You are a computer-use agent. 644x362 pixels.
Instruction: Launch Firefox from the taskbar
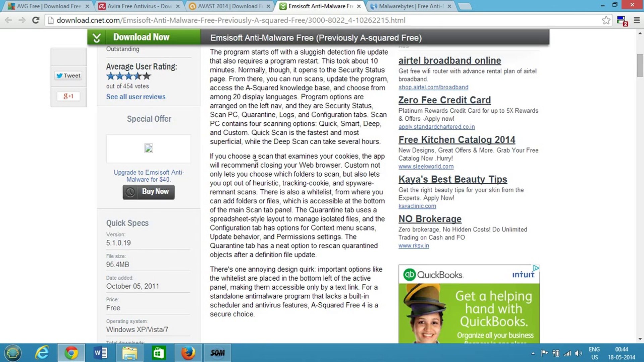tap(188, 353)
